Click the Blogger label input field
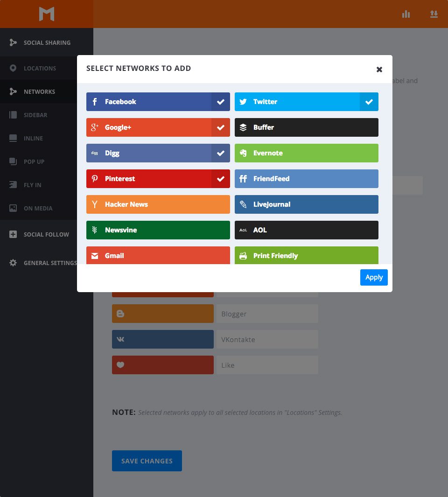448x497 pixels. (267, 314)
